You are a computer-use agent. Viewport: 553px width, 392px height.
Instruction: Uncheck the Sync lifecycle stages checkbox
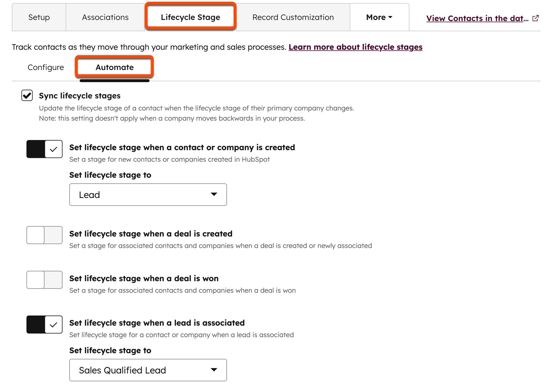point(27,95)
